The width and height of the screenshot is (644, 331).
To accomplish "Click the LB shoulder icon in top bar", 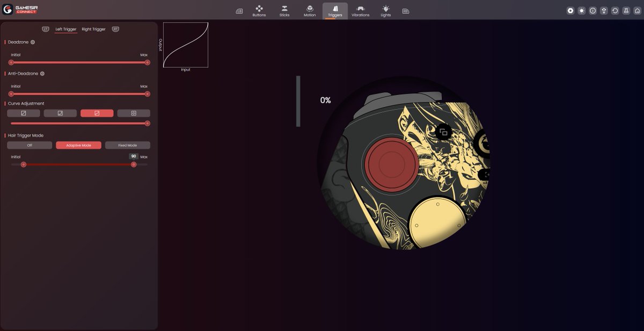I will click(239, 11).
